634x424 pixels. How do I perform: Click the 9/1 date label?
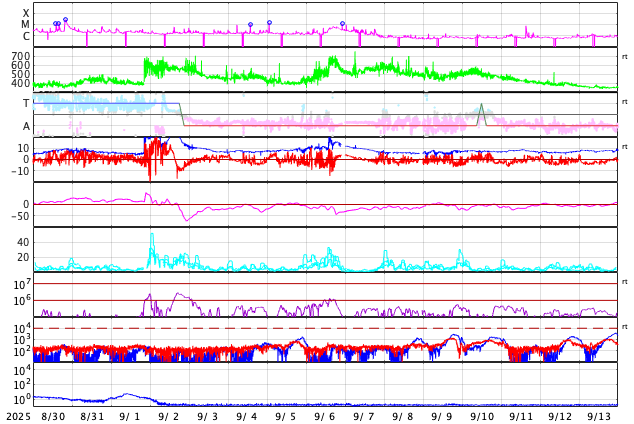131,416
